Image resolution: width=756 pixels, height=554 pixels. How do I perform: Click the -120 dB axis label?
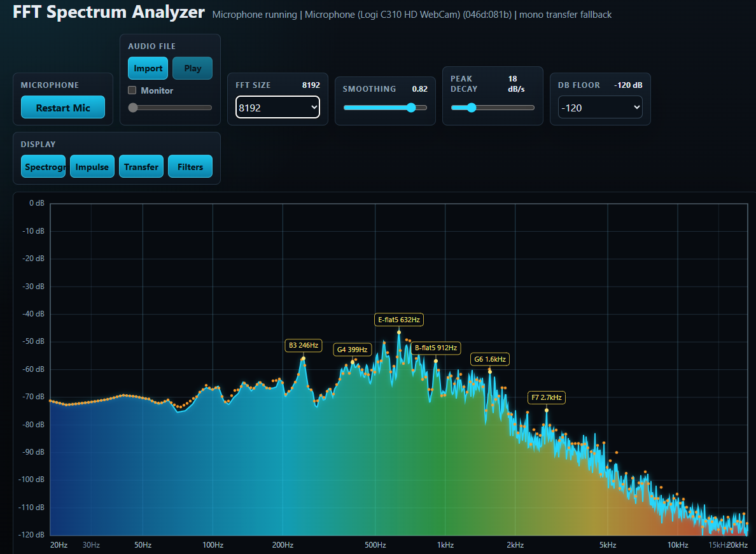[x=31, y=535]
